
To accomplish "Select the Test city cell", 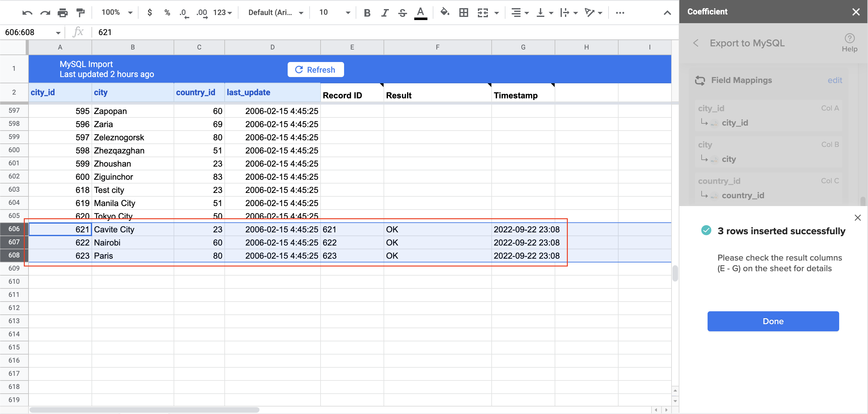I will [x=133, y=190].
